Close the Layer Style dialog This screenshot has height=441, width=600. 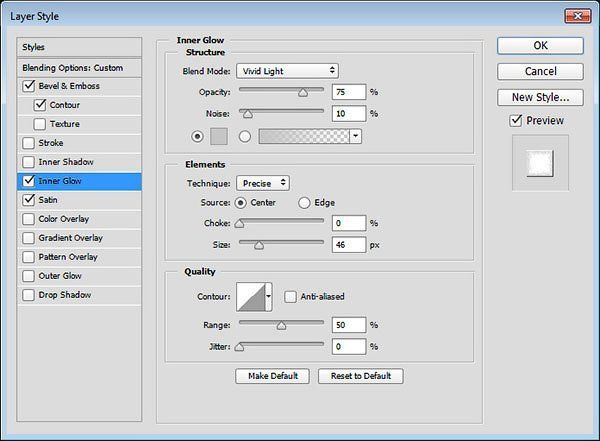tap(578, 16)
